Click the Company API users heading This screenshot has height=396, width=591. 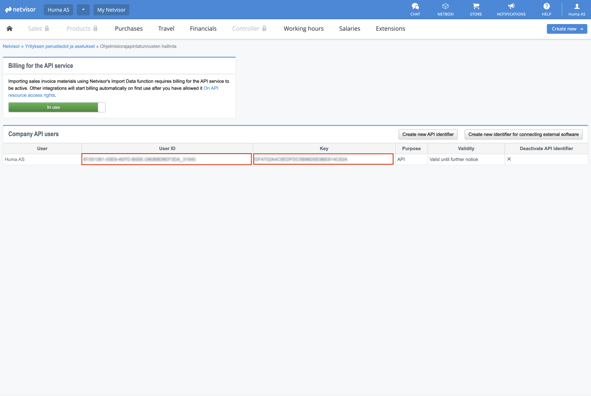pos(33,134)
